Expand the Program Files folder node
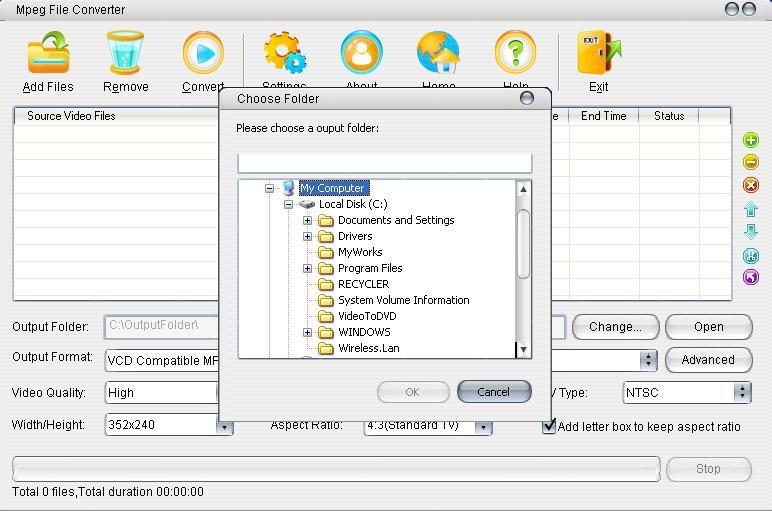Image resolution: width=772 pixels, height=511 pixels. tap(308, 268)
